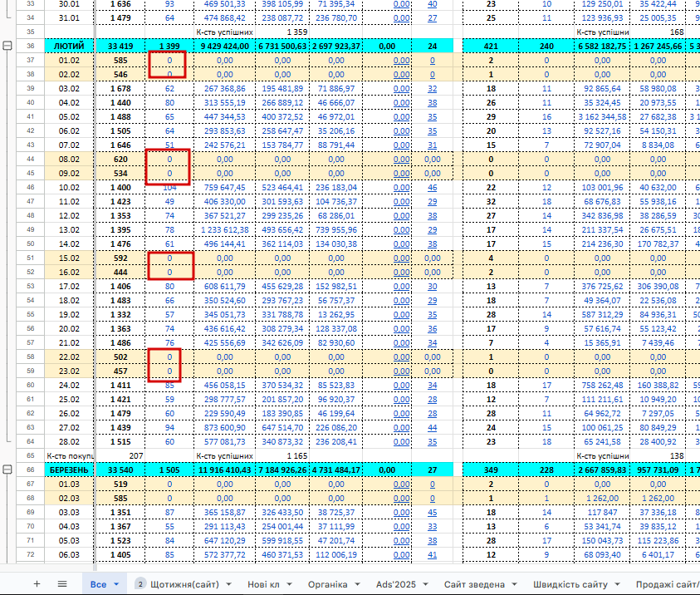Select the cell with 873 600,90

(x=224, y=427)
